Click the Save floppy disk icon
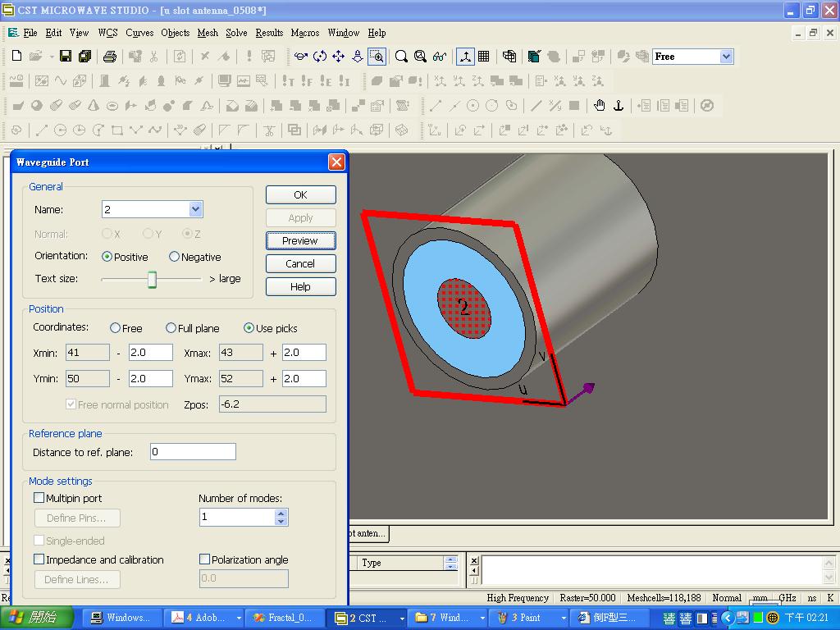Image resolution: width=840 pixels, height=630 pixels. click(66, 57)
